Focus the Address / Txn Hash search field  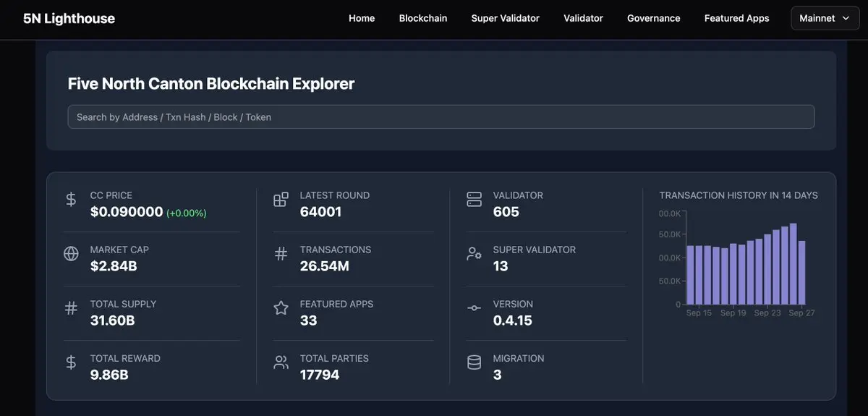(441, 117)
